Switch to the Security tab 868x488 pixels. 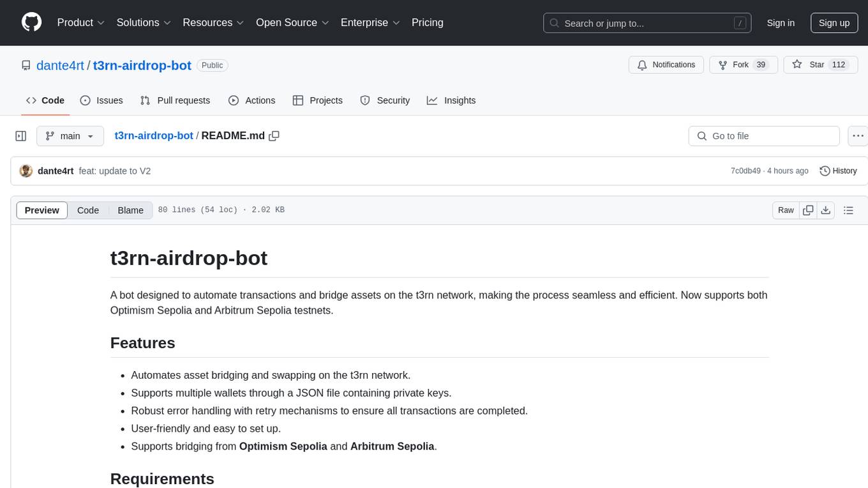click(x=385, y=100)
